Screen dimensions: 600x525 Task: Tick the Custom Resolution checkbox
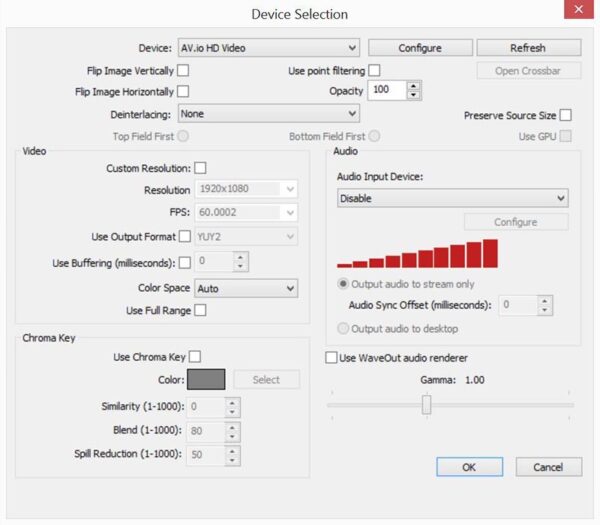click(x=200, y=168)
